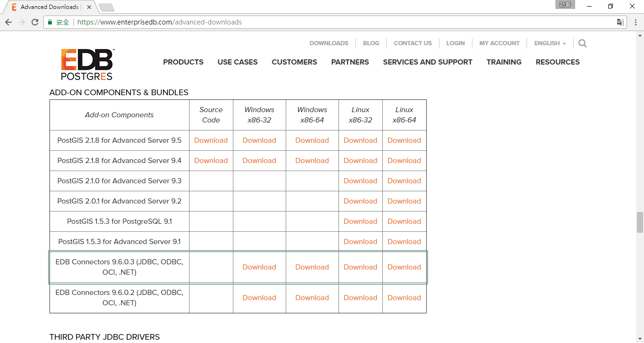Open the CUSTOMERS menu

(294, 62)
